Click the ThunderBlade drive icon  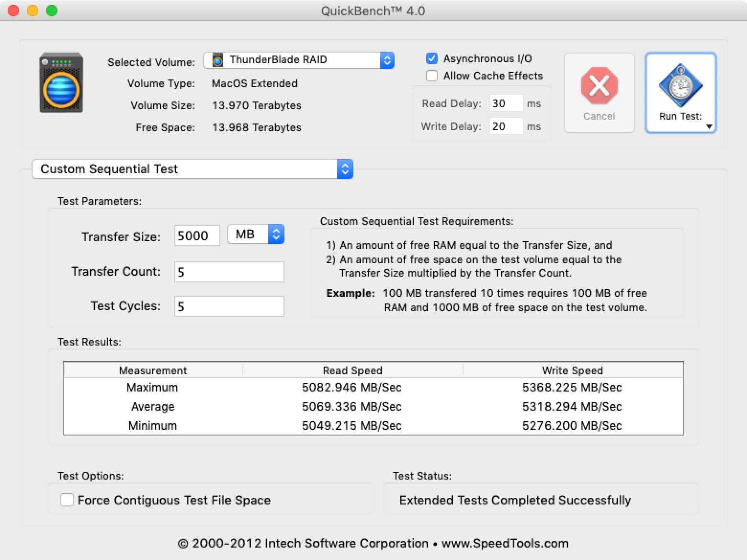(x=61, y=83)
